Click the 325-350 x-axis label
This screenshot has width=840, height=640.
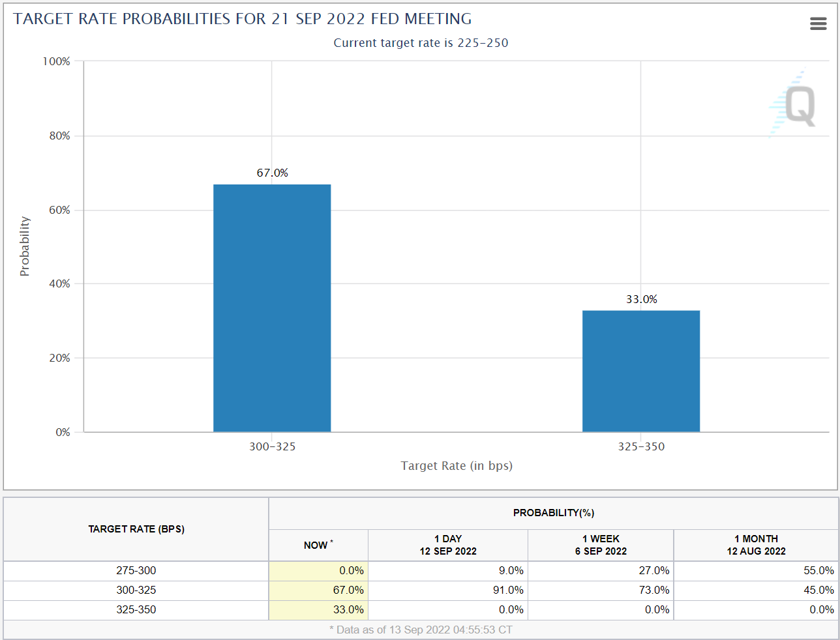point(642,446)
